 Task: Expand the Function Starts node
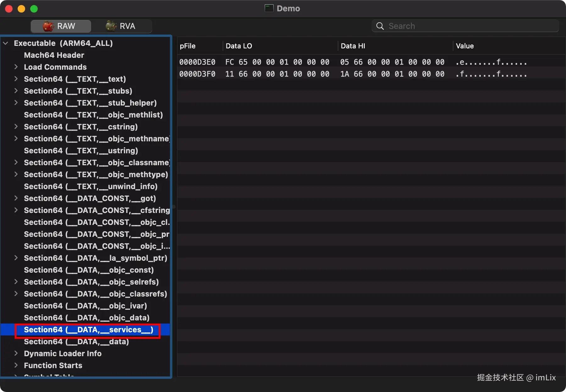pyautogui.click(x=16, y=365)
